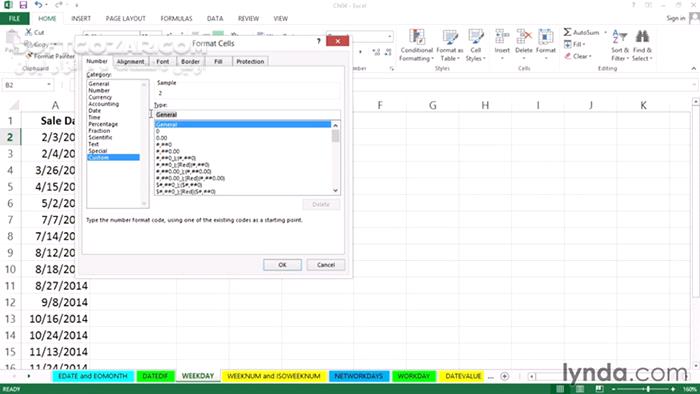
Task: Open WEEKNUM and ISOWEEKNUM sheet tab
Action: pyautogui.click(x=274, y=376)
